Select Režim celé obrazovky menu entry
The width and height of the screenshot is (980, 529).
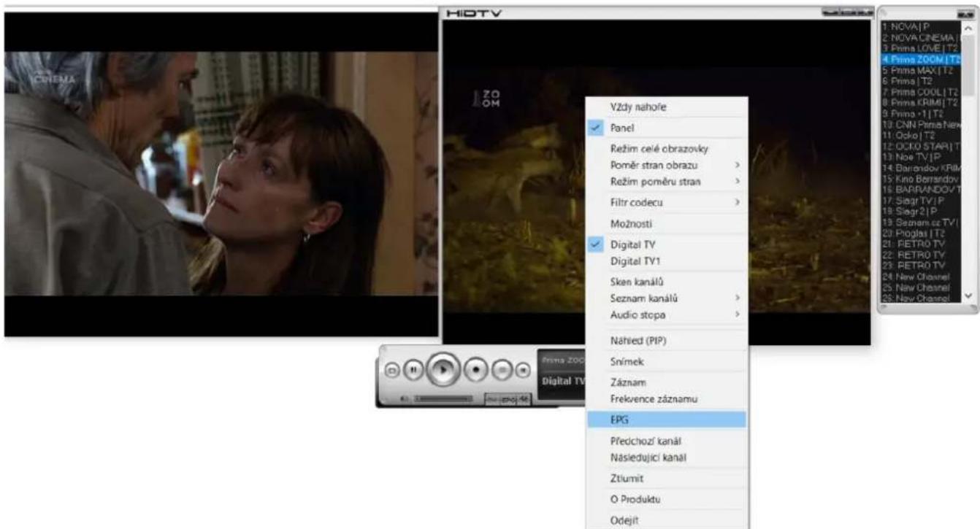(x=667, y=149)
